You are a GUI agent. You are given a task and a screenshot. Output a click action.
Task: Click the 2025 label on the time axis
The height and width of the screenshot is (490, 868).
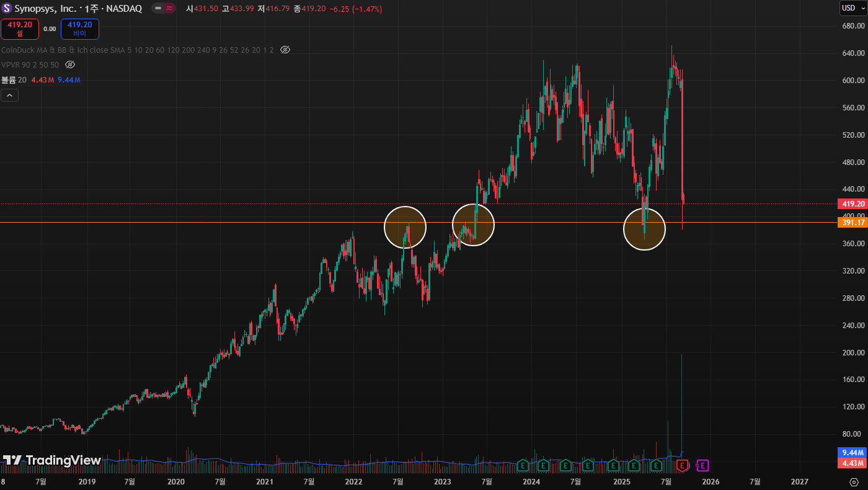[621, 481]
